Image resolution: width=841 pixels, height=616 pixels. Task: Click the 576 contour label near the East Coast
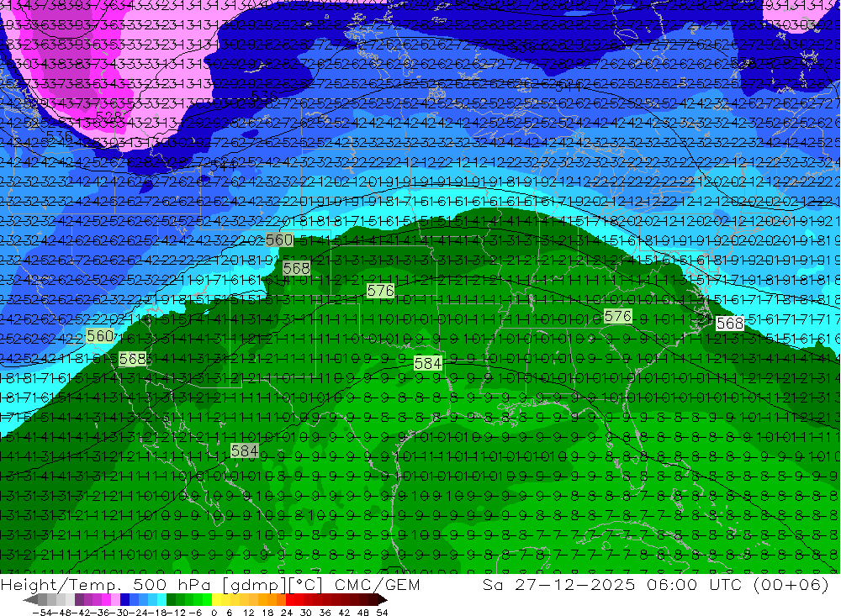(618, 316)
